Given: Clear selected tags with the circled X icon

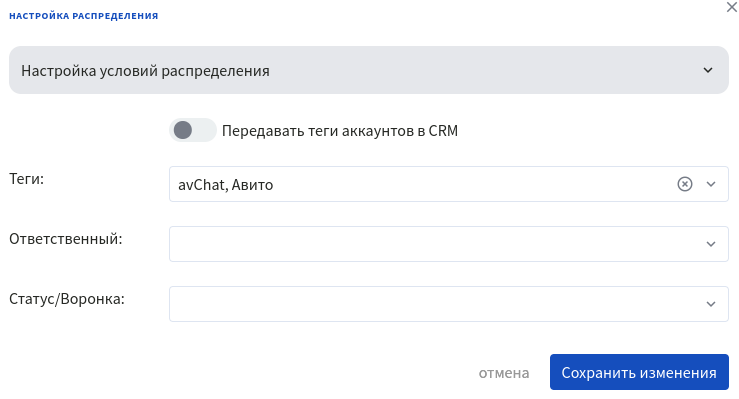Looking at the screenshot, I should (x=684, y=184).
